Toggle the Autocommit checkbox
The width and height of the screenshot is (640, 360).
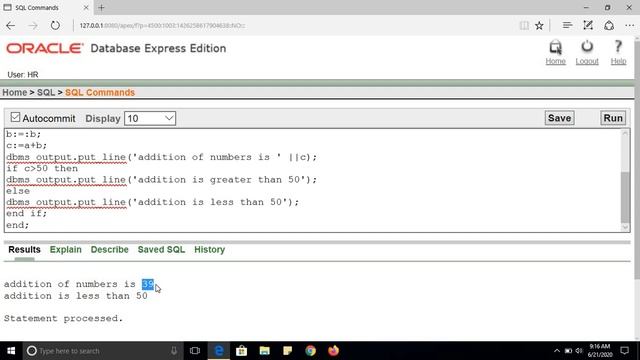[15, 118]
